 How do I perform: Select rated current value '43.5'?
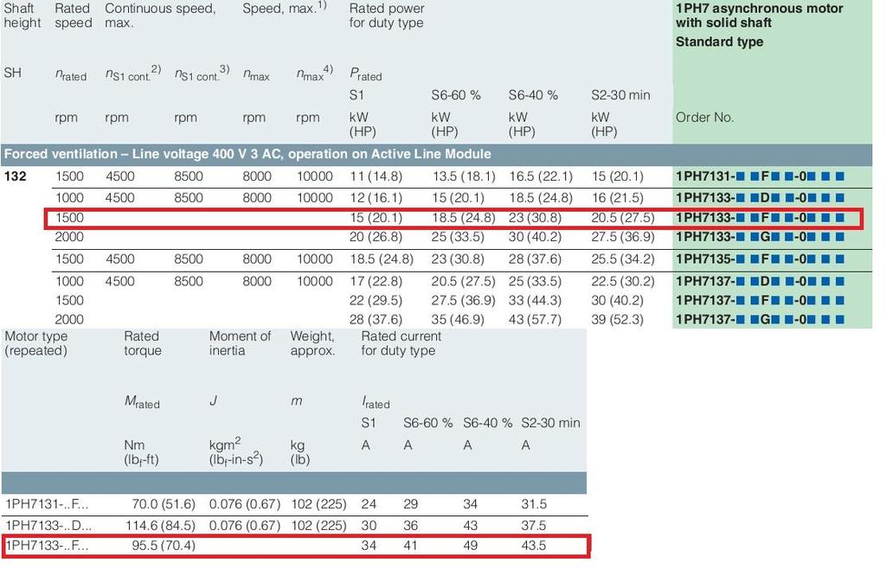click(x=534, y=546)
